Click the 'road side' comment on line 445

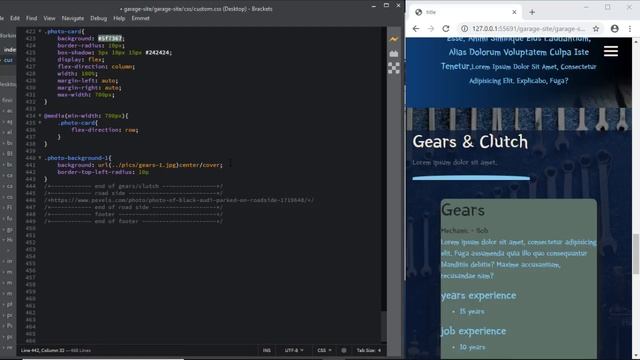pyautogui.click(x=133, y=193)
